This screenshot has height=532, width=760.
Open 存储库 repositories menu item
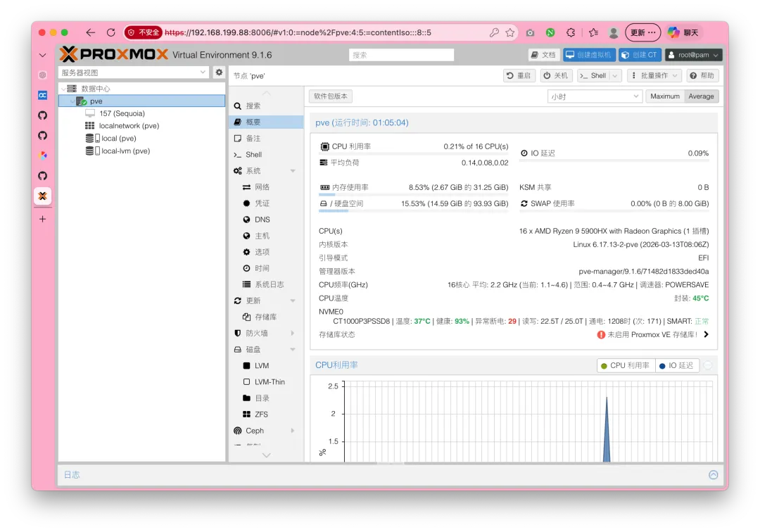click(266, 317)
